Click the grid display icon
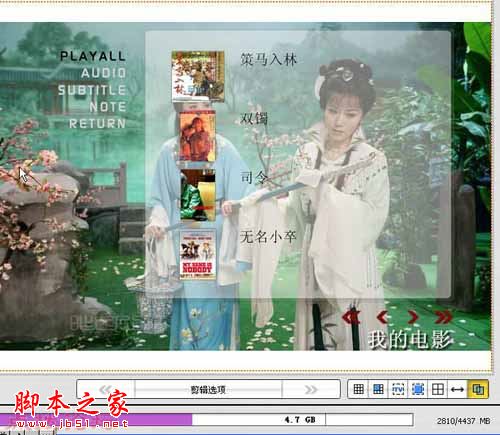The height and width of the screenshot is (435, 500). coord(358,389)
